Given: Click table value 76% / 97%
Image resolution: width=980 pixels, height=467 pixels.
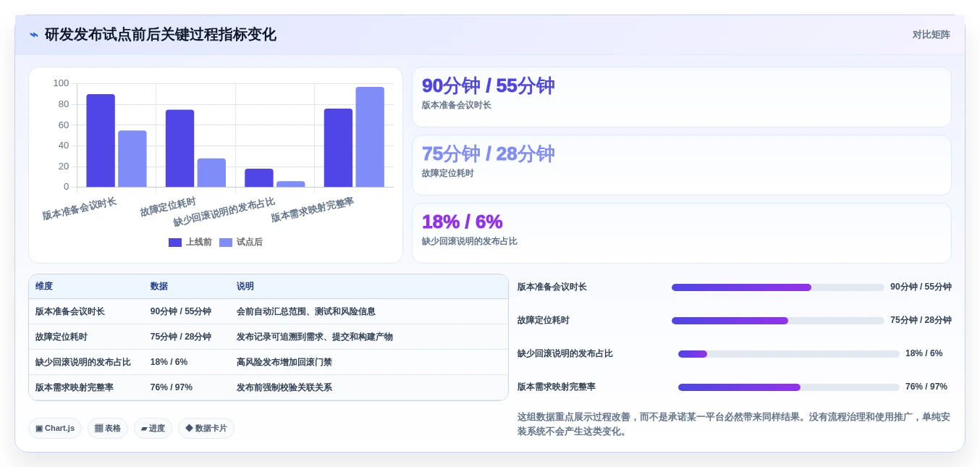Looking at the screenshot, I should point(172,387).
